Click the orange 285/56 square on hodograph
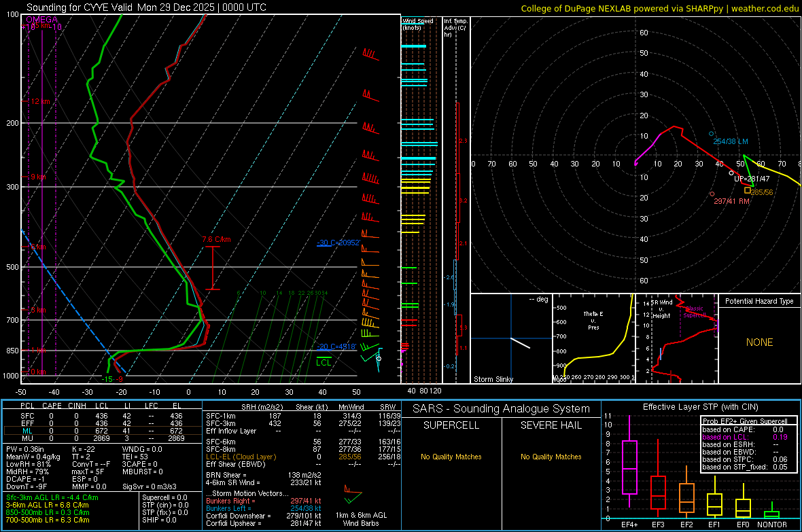This screenshot has width=802, height=532. tap(747, 190)
